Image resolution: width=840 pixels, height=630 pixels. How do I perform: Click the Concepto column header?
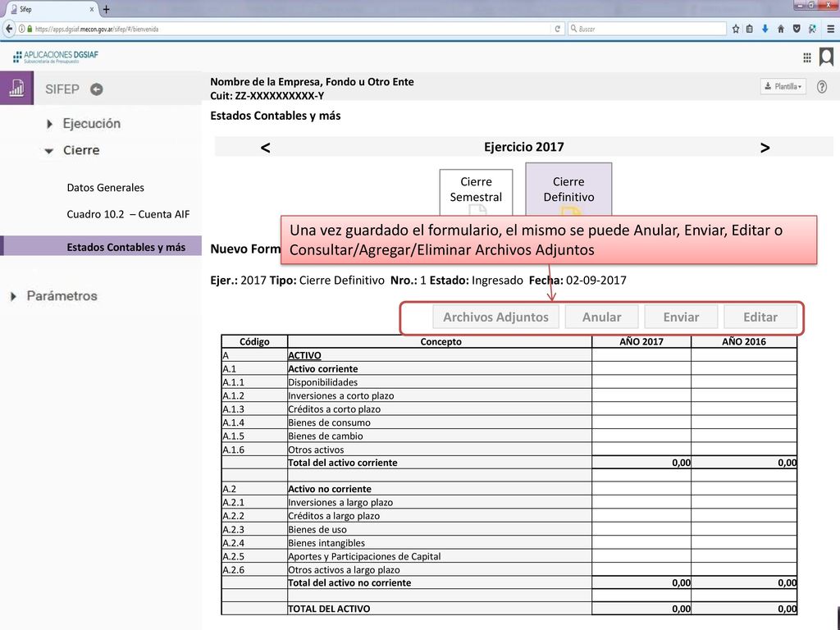pyautogui.click(x=441, y=341)
